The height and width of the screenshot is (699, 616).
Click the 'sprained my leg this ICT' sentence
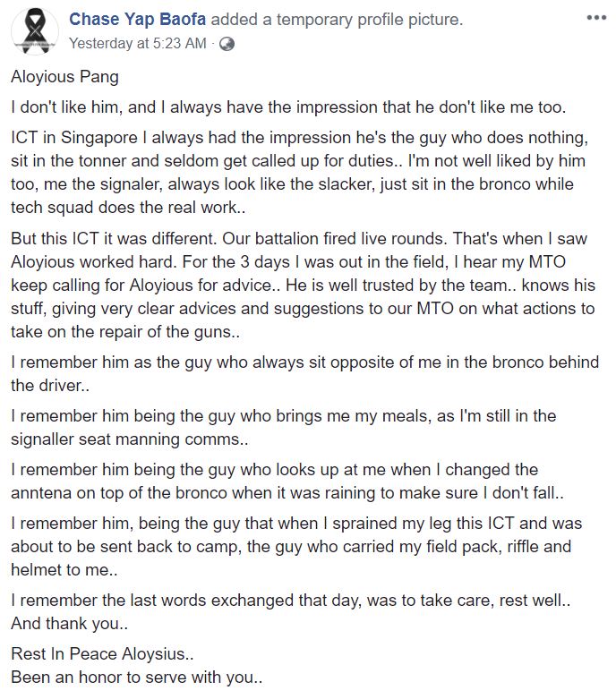click(296, 524)
